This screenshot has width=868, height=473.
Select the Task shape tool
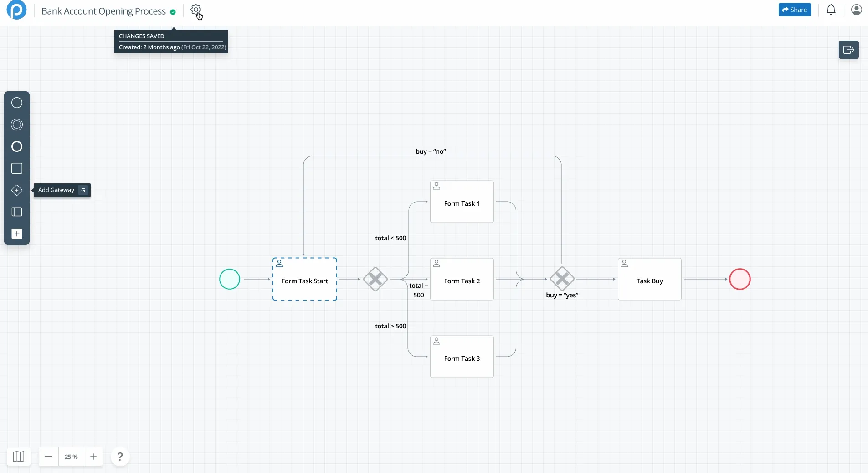[16, 168]
